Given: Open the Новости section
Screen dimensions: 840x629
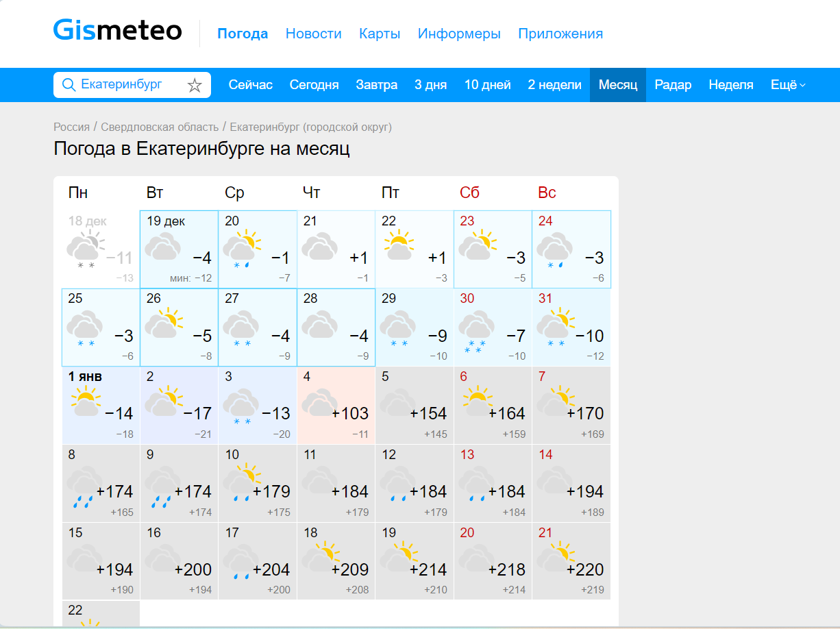Looking at the screenshot, I should (x=314, y=34).
